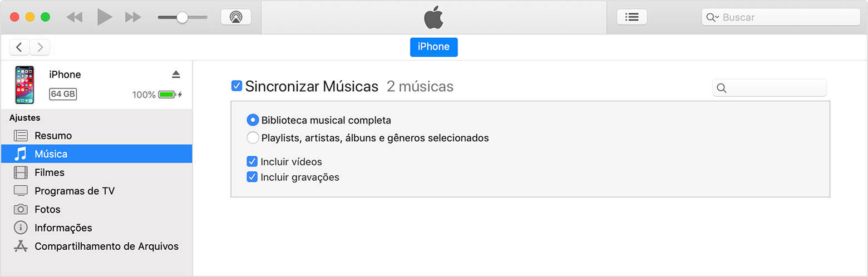The width and height of the screenshot is (868, 277).
Task: Open Resumo in the sidebar
Action: click(53, 136)
